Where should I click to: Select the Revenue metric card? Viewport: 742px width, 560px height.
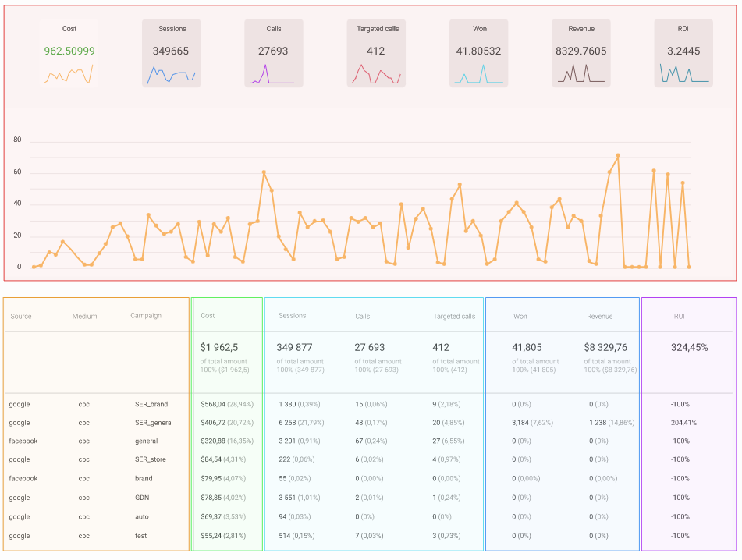click(581, 53)
